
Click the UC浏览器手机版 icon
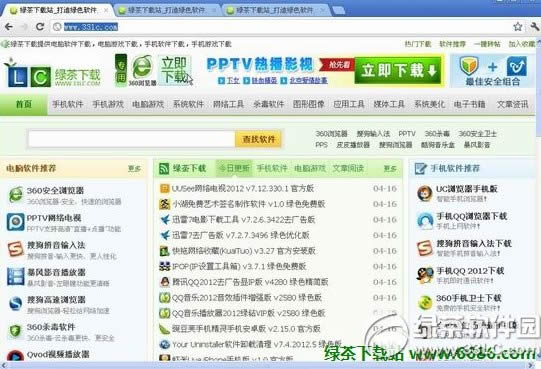(424, 193)
